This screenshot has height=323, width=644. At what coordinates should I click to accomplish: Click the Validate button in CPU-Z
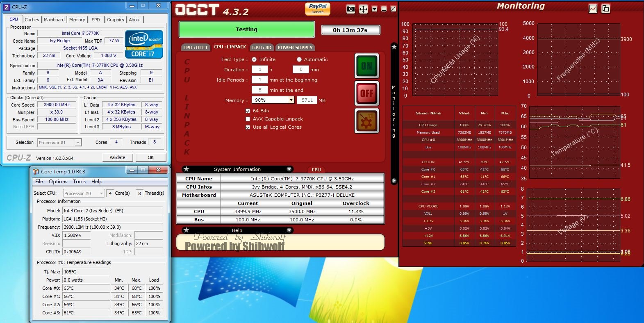click(117, 157)
